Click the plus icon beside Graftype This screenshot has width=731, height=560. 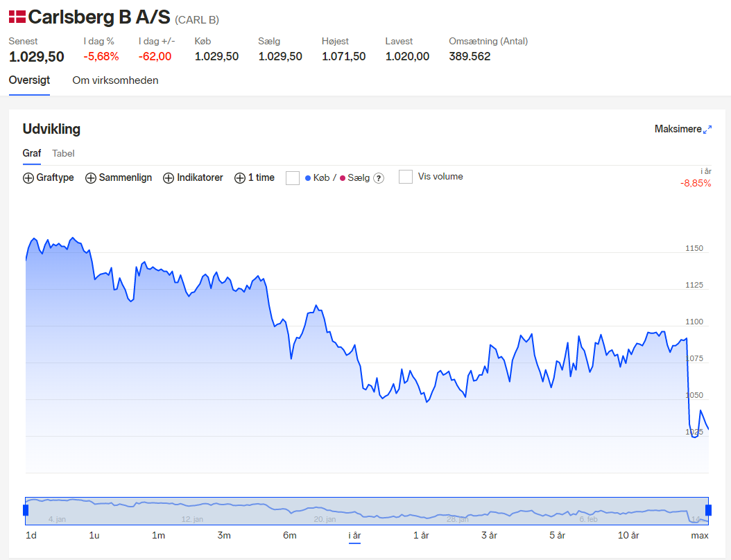[28, 178]
